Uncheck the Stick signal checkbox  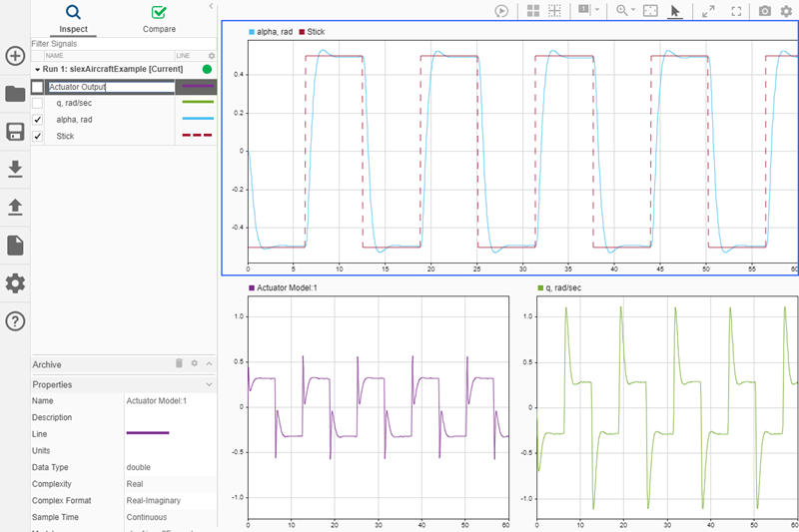[38, 136]
